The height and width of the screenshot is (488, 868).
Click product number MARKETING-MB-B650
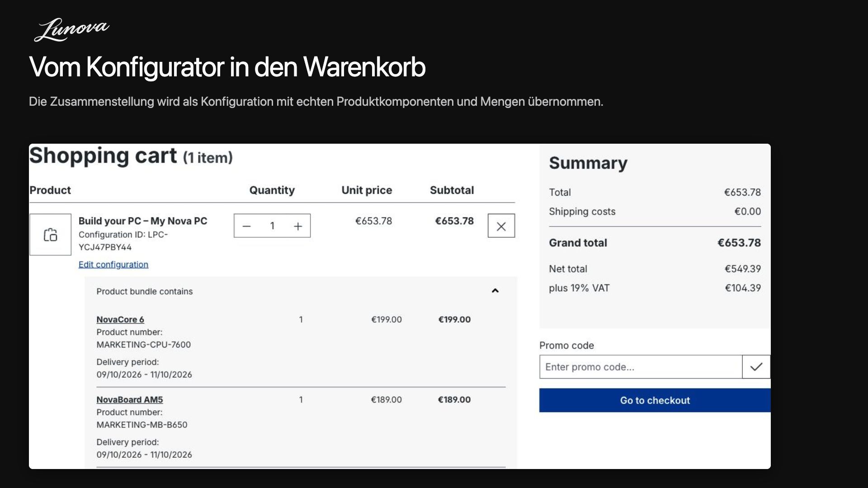point(142,425)
